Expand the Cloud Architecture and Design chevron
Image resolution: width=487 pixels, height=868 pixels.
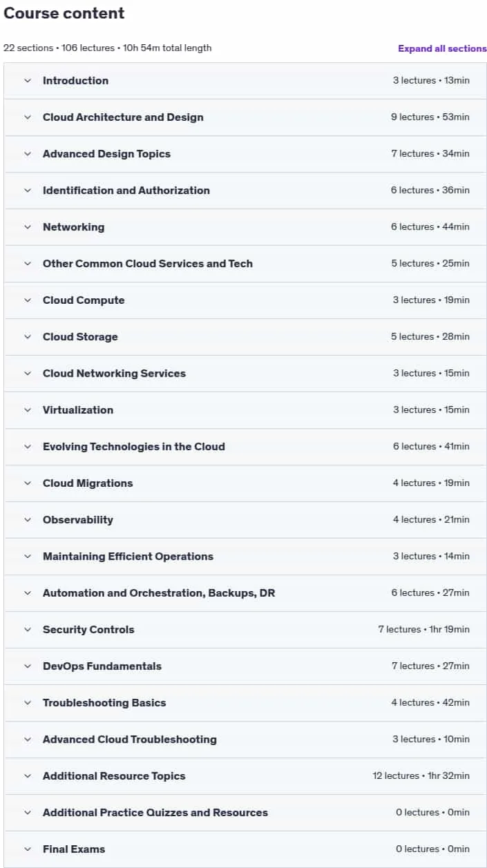click(x=28, y=117)
